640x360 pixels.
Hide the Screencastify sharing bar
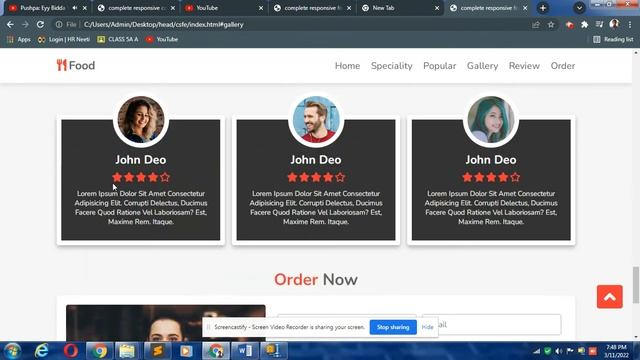pyautogui.click(x=427, y=327)
